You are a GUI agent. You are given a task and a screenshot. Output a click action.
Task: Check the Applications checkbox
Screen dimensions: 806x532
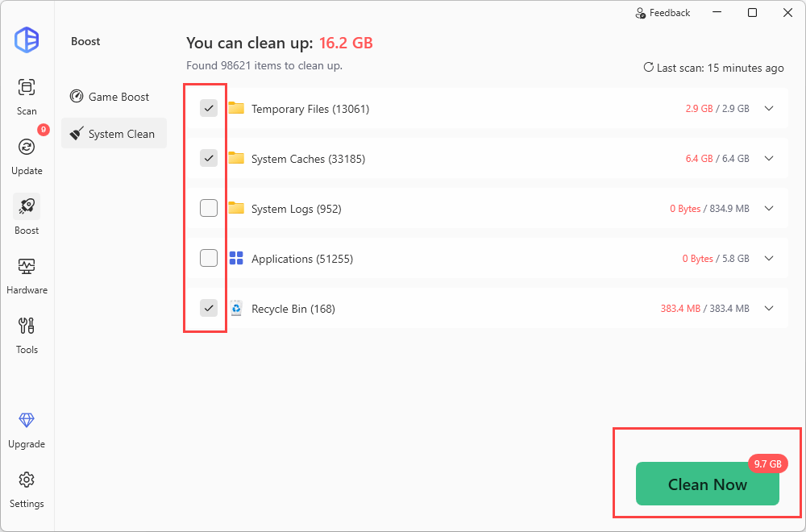(x=209, y=258)
